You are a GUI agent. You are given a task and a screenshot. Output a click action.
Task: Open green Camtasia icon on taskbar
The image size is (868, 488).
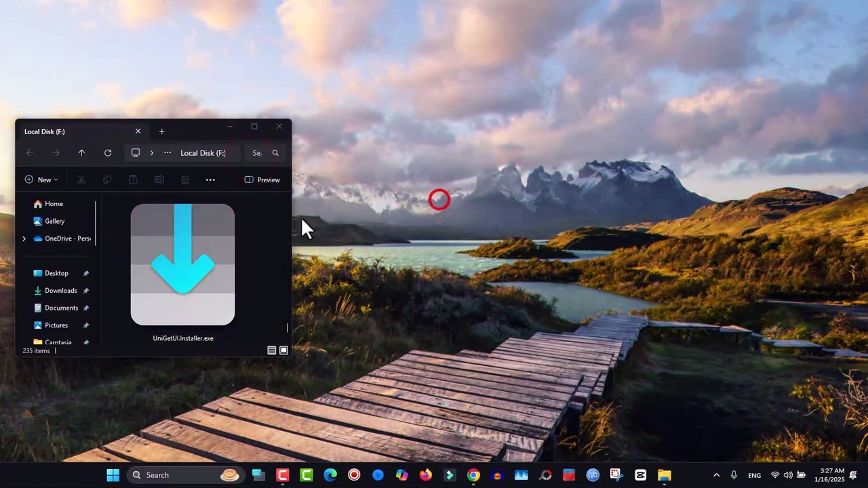pyautogui.click(x=307, y=475)
